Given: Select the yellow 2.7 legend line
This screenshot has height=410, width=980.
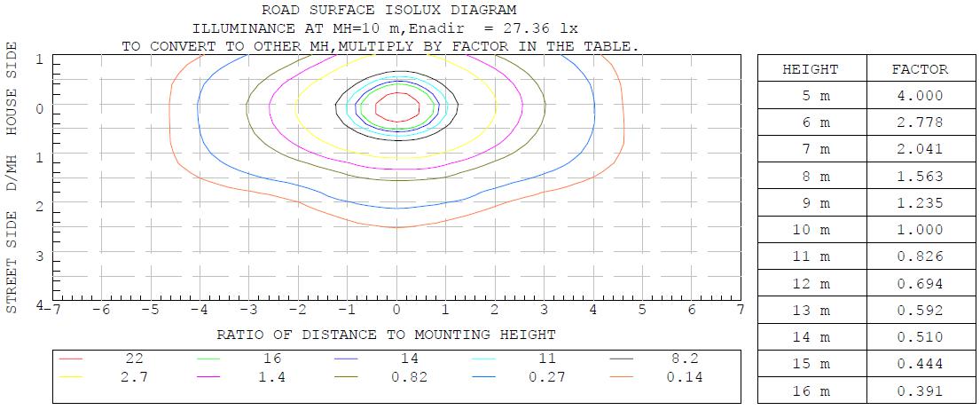Looking at the screenshot, I should coord(73,377).
